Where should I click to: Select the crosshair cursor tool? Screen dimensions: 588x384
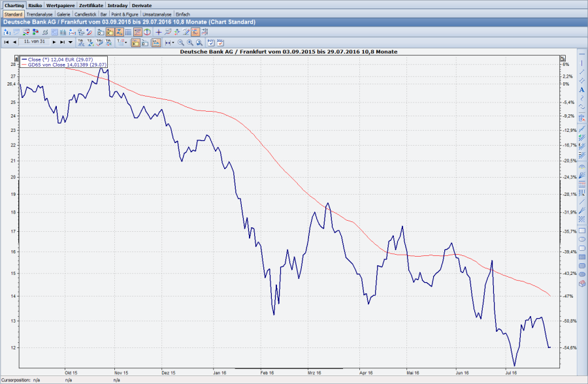(x=159, y=31)
